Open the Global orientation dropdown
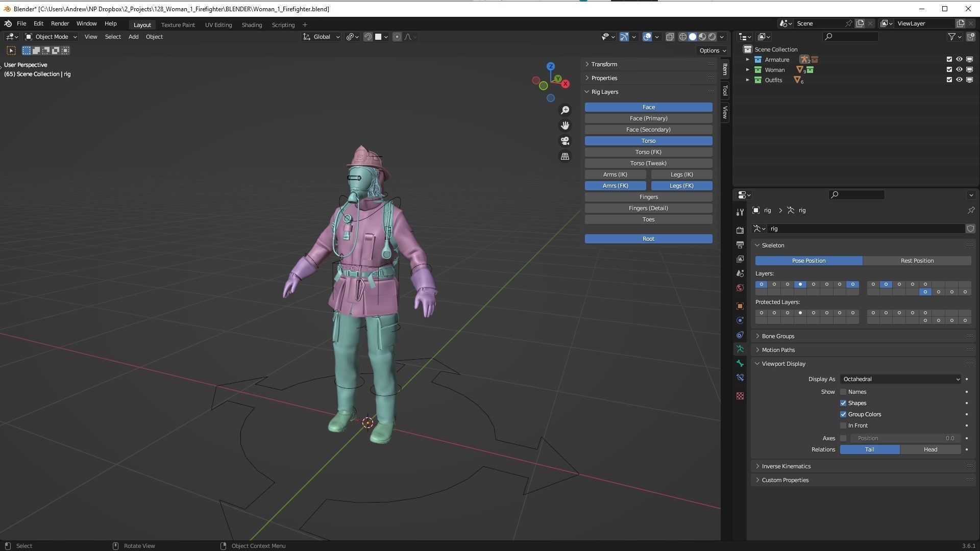Viewport: 980px width, 551px height. 322,37
